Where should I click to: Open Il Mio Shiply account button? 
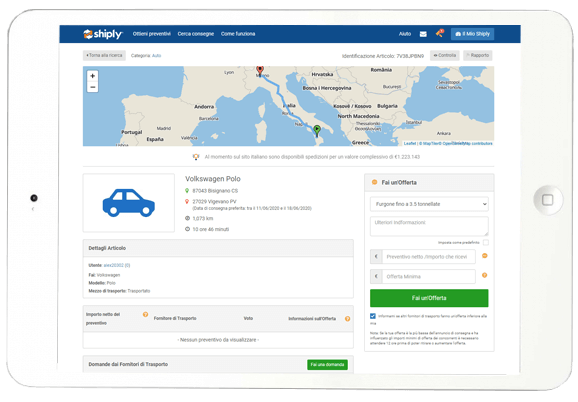472,34
